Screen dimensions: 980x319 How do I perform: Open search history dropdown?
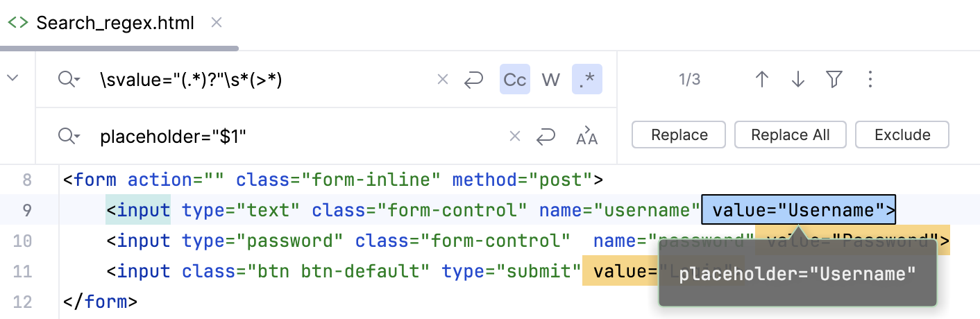coord(69,80)
